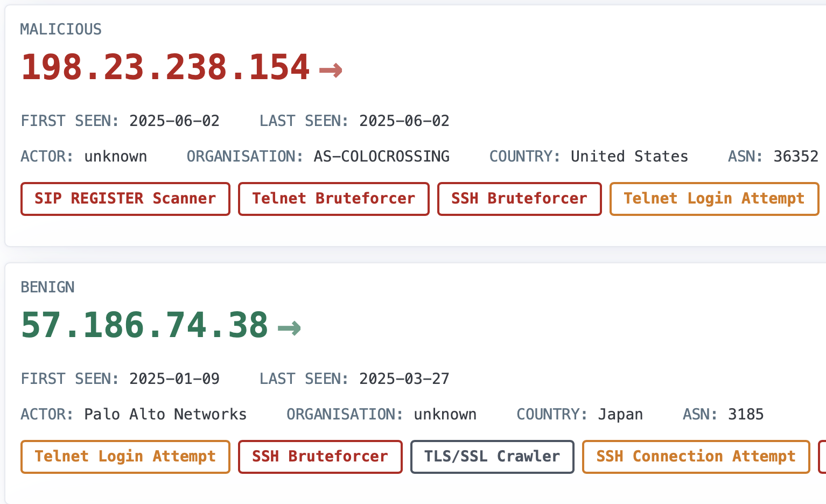Click the MALICIOUS classification label
The width and height of the screenshot is (826, 504).
coord(61,29)
